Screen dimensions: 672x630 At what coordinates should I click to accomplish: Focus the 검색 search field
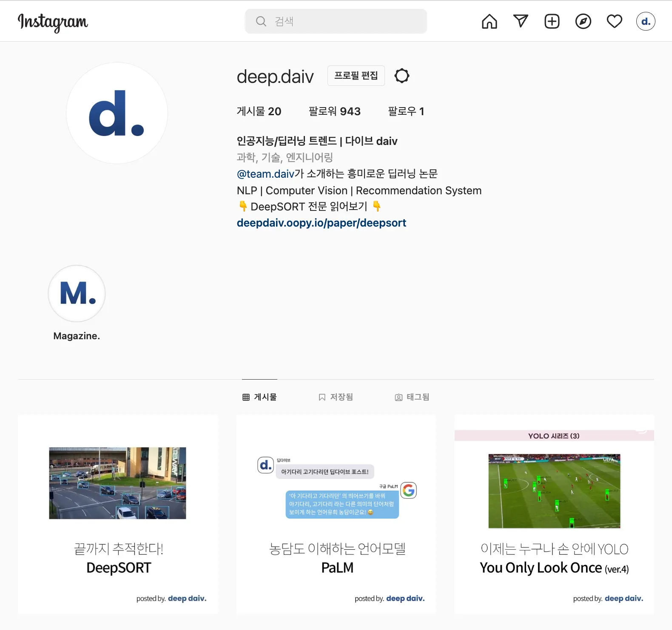336,21
